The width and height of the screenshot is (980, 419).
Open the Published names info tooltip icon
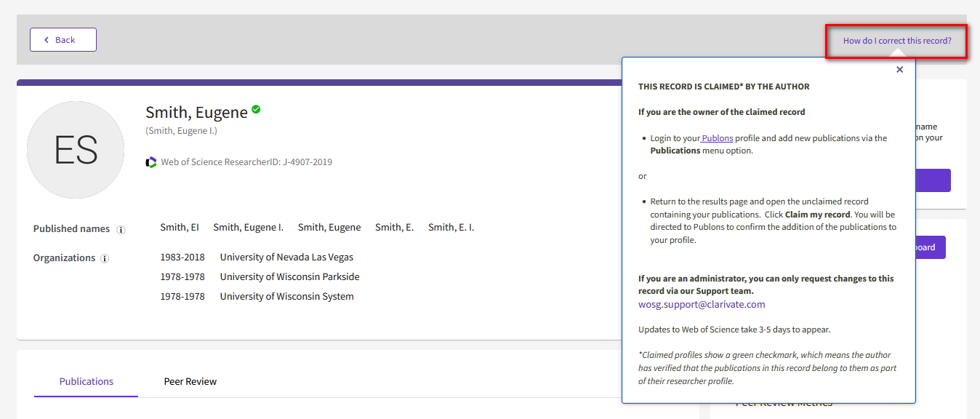point(121,228)
